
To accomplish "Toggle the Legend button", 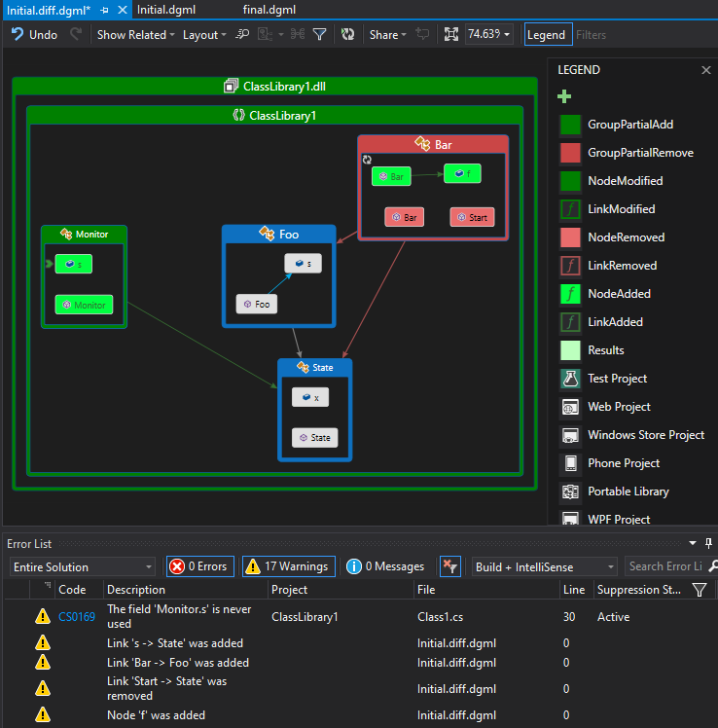I will tap(548, 34).
